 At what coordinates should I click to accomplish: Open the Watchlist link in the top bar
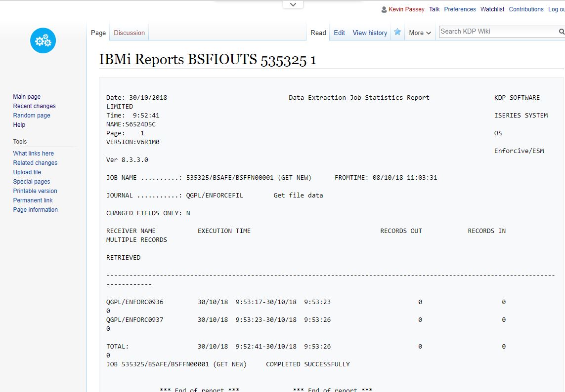(x=492, y=9)
